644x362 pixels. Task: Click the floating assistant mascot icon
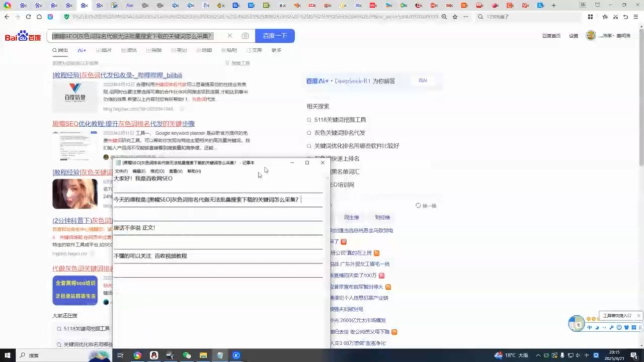coord(577,323)
